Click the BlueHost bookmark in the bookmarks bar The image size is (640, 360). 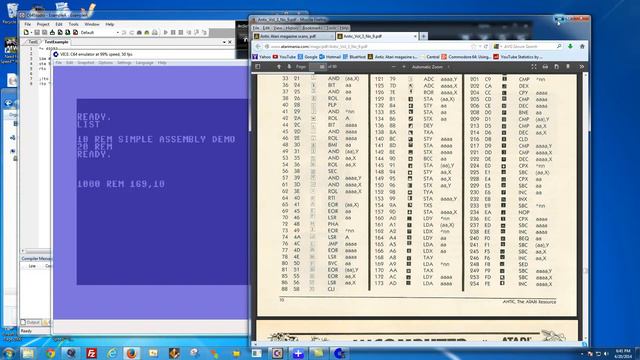[354, 57]
